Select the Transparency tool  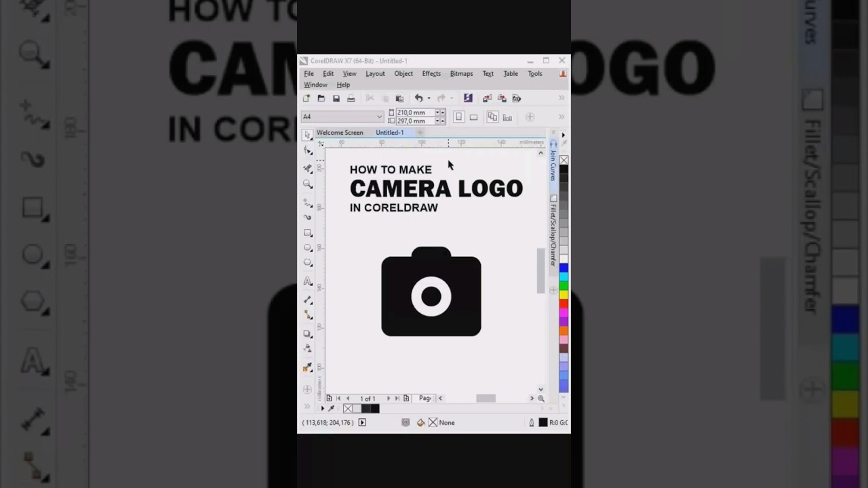tap(308, 348)
